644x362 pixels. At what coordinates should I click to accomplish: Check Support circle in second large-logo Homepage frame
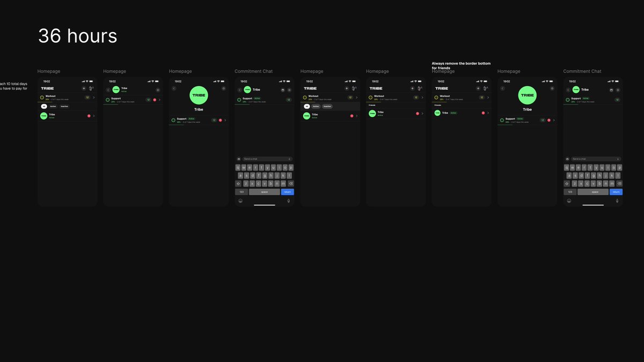click(x=502, y=120)
